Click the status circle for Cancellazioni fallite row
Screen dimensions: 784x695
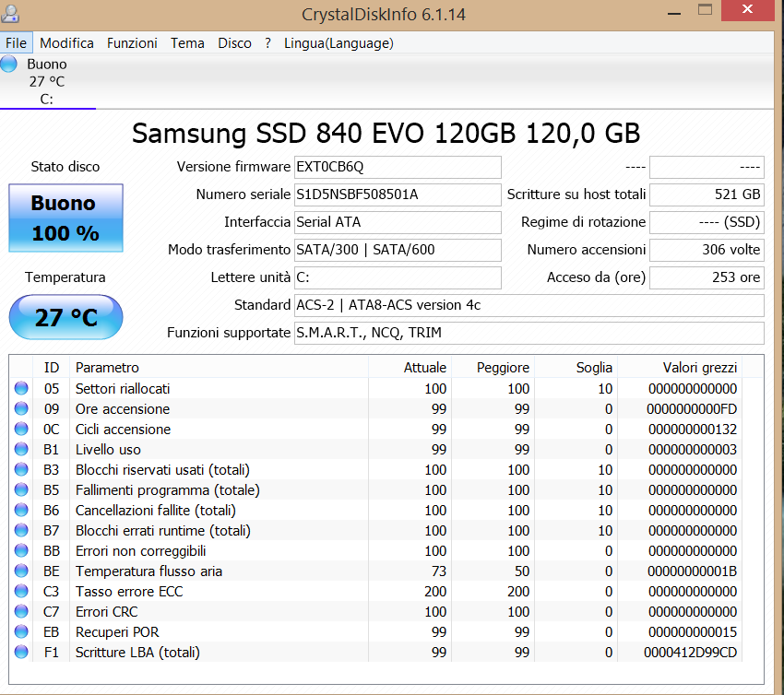tap(21, 510)
